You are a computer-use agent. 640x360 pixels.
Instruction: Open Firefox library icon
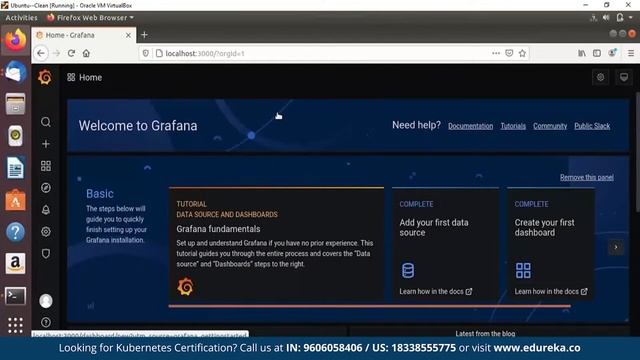tap(582, 53)
